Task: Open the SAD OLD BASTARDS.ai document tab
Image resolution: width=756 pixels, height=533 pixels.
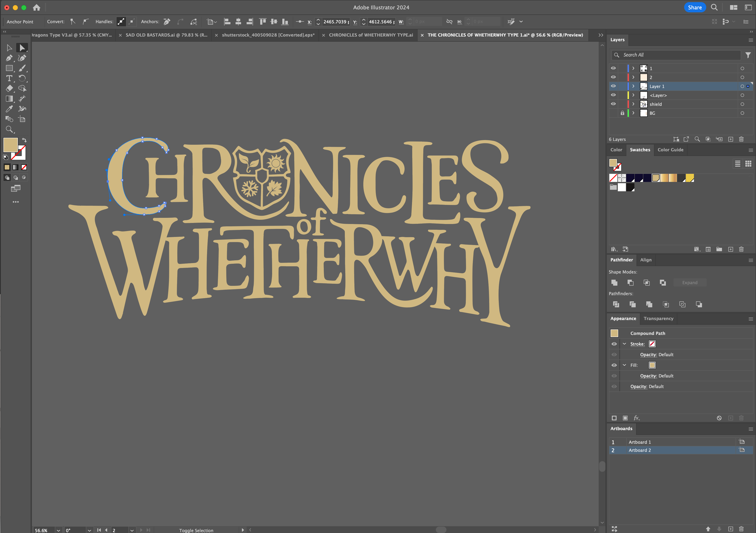Action: point(166,35)
